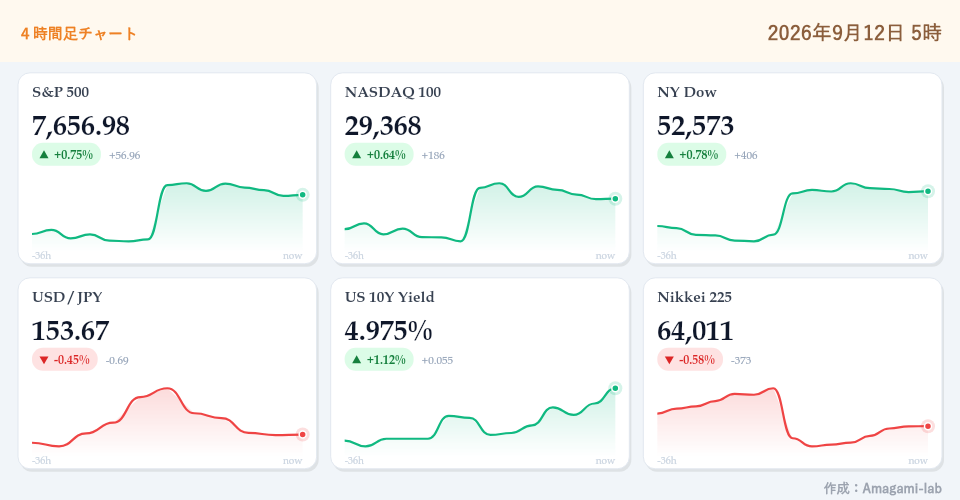
Task: Click the Nikkei 225 chart endpoint dot
Action: click(x=928, y=427)
